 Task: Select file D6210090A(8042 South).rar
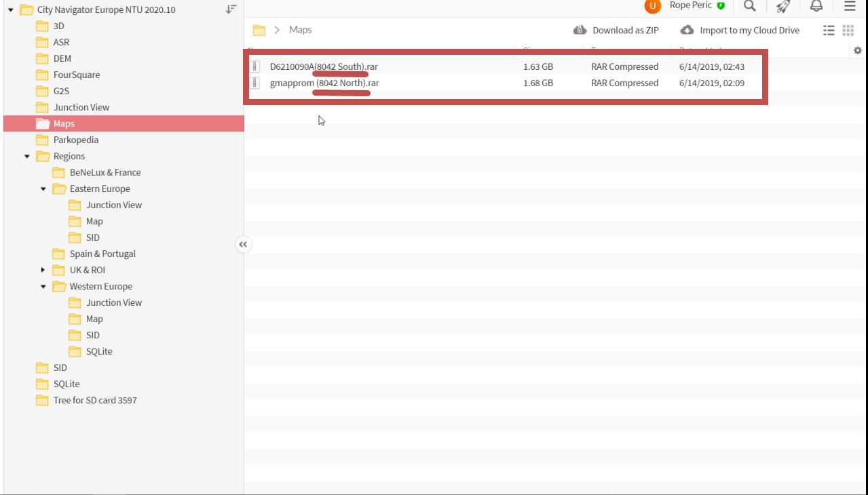[324, 66]
